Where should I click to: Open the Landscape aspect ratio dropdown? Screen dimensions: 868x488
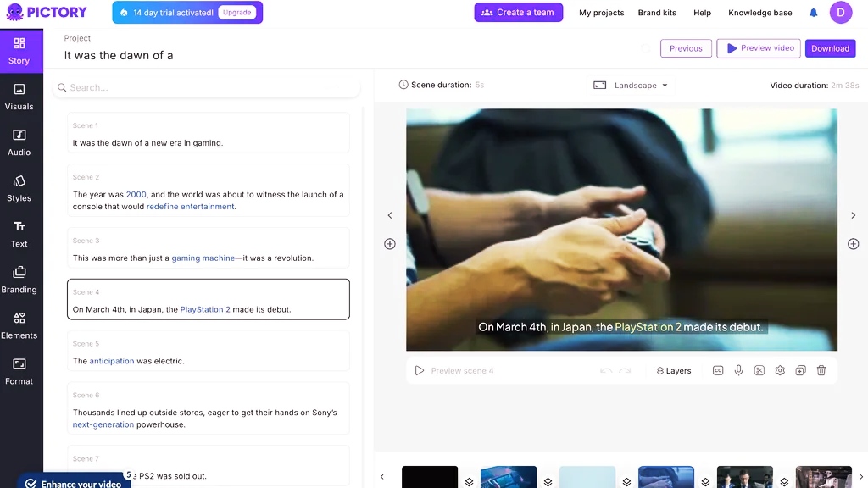(x=631, y=86)
